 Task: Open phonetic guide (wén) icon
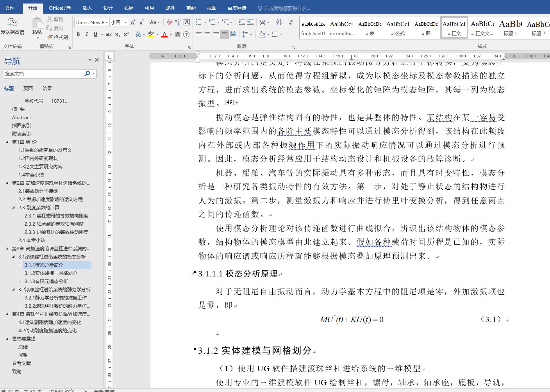pos(178,22)
